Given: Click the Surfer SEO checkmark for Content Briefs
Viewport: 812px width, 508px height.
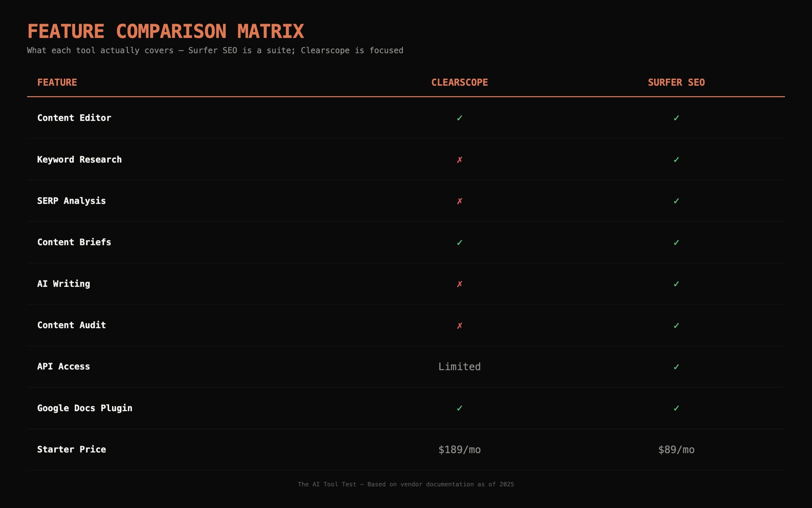Looking at the screenshot, I should [676, 243].
